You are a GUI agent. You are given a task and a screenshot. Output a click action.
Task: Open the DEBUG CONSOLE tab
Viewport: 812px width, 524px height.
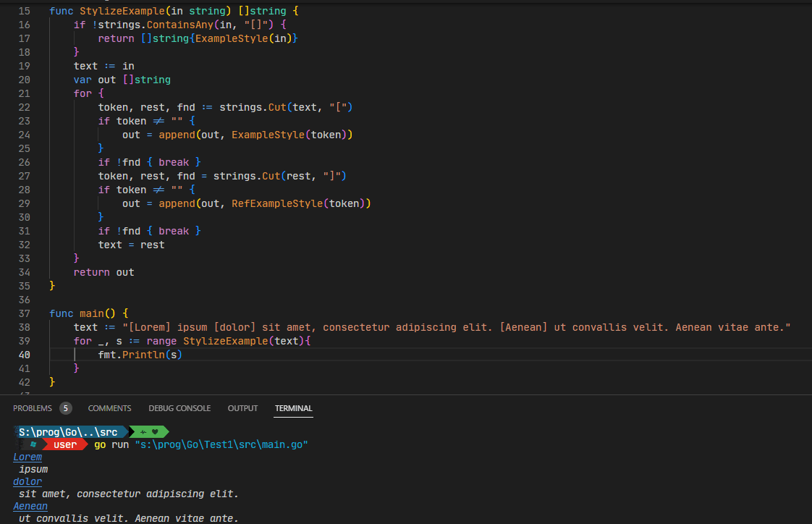(x=179, y=407)
